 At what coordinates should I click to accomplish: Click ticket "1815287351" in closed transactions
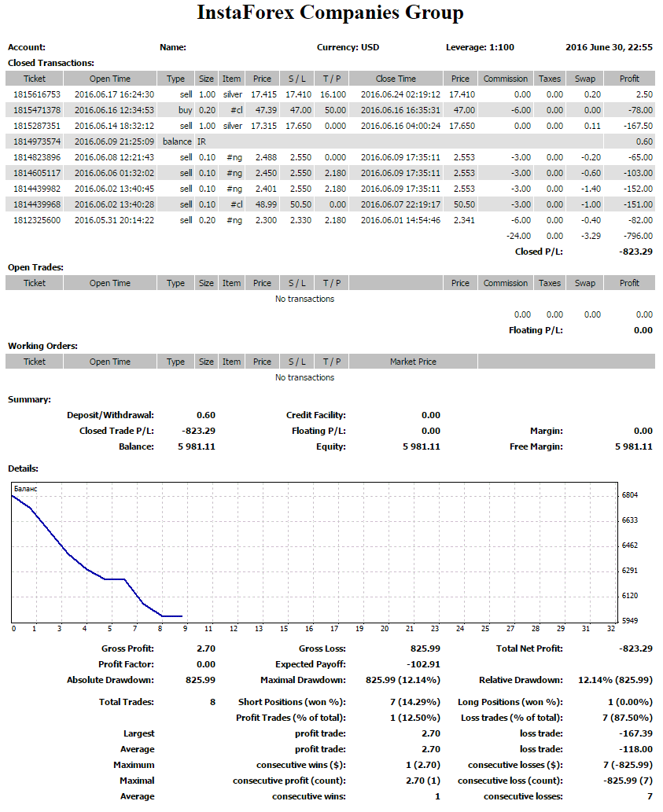37,126
